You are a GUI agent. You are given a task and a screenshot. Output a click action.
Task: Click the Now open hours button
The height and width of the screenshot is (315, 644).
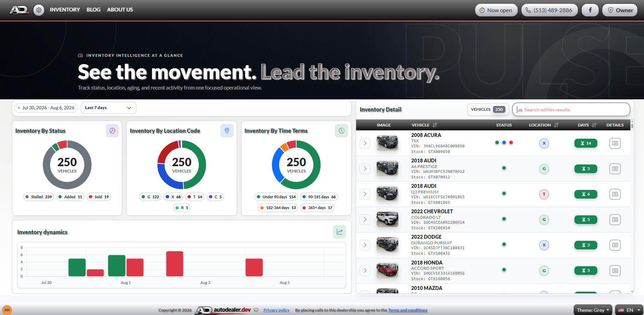tap(496, 10)
